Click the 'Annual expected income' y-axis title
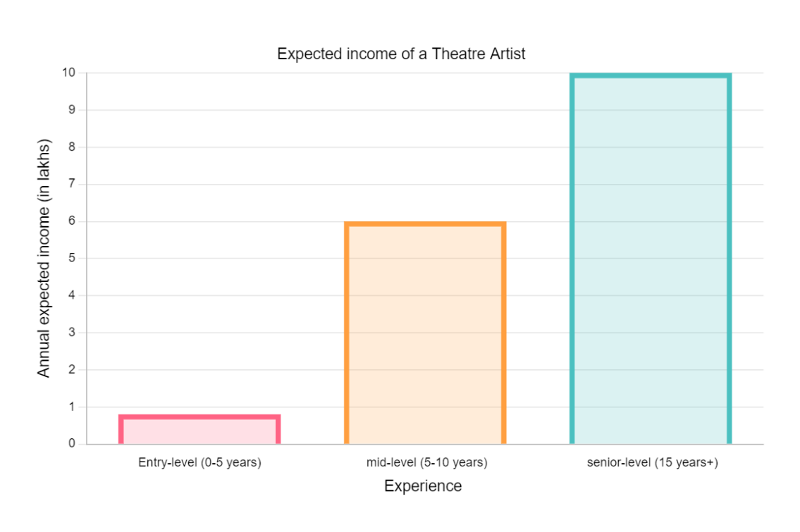The height and width of the screenshot is (532, 800). click(x=44, y=259)
